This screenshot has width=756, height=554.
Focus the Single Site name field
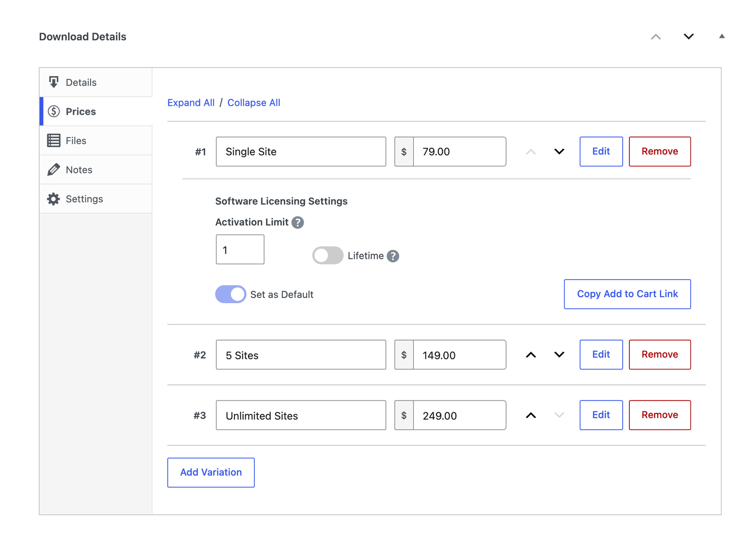click(301, 152)
